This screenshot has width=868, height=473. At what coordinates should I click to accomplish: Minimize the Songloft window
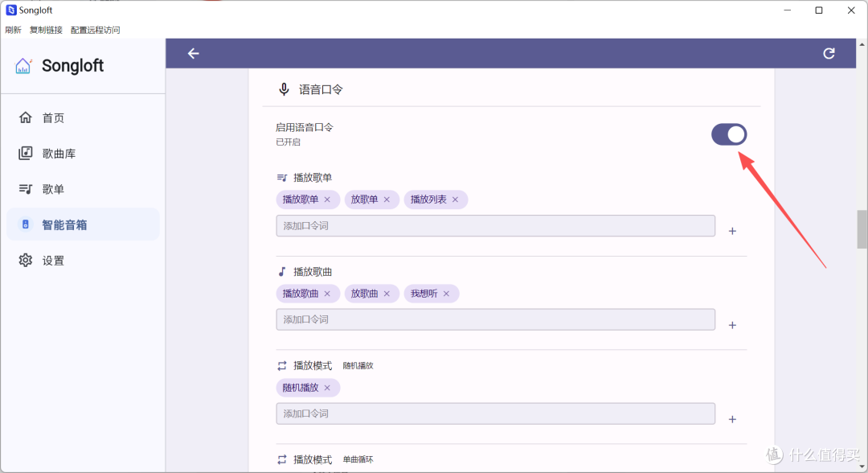coord(787,10)
